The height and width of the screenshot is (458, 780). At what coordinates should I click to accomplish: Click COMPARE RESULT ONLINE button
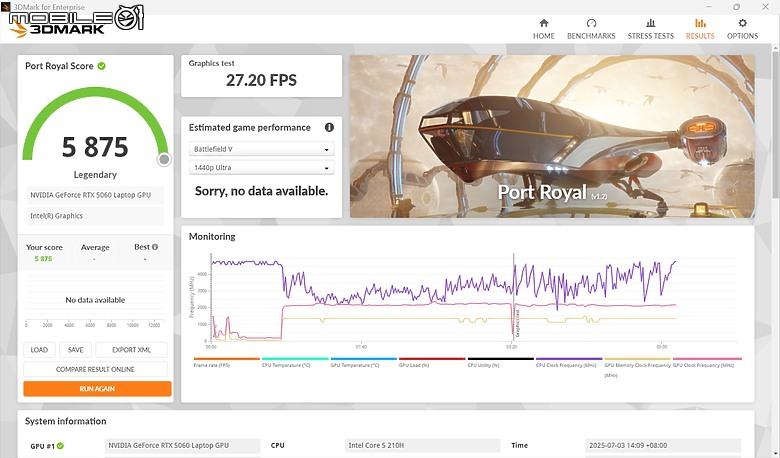pos(95,369)
